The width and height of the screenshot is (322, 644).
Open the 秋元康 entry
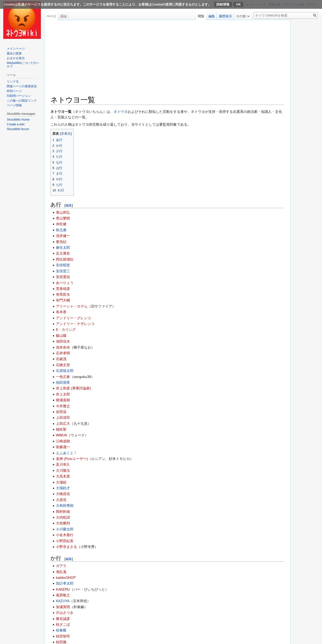[61, 230]
